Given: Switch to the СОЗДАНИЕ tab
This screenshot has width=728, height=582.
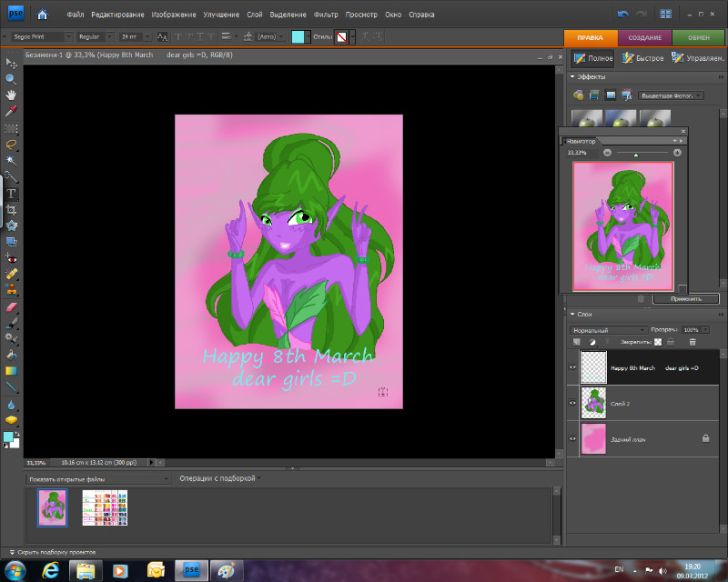Looking at the screenshot, I should (x=645, y=37).
